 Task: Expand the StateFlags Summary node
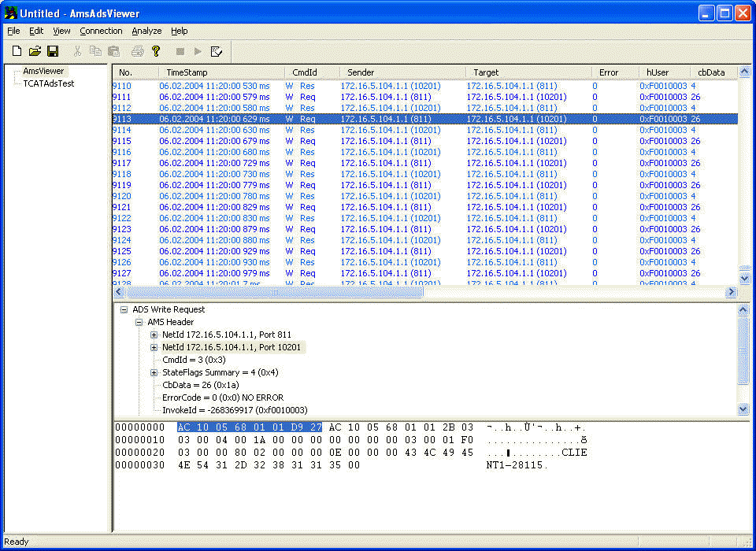[154, 372]
